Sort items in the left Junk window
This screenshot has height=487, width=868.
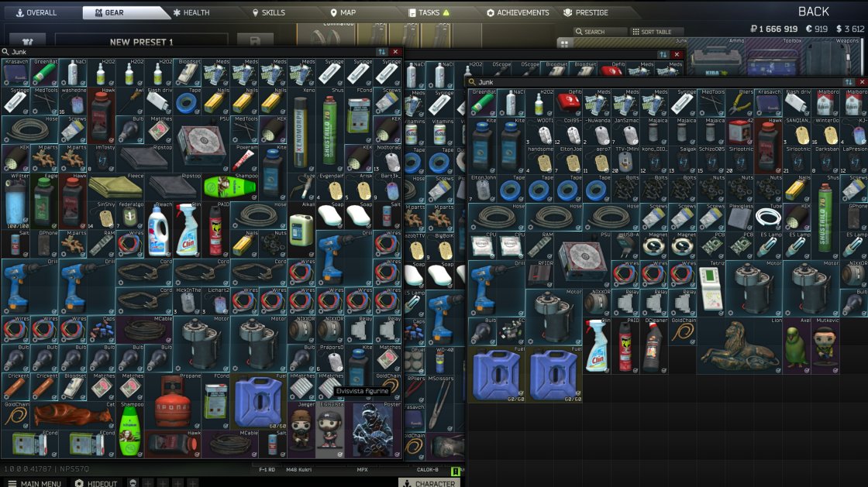pyautogui.click(x=381, y=51)
